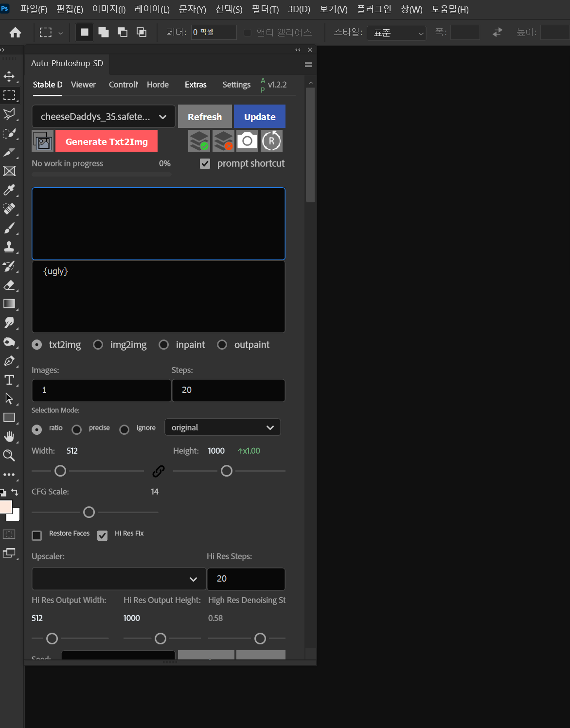
Task: Select the Eraser tool
Action: 9,285
